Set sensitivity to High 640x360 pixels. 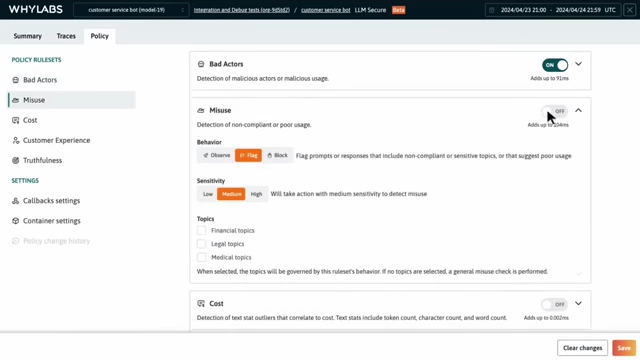pyautogui.click(x=256, y=194)
